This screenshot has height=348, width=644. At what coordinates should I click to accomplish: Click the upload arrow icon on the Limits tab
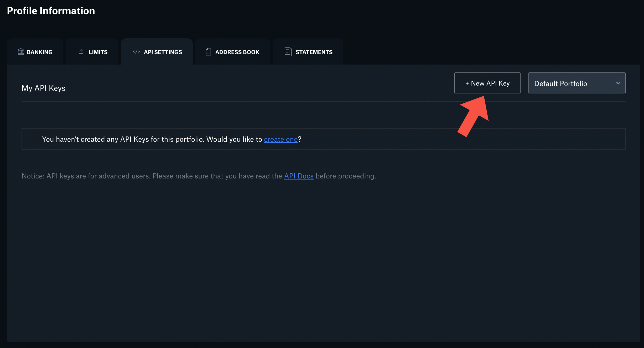[x=81, y=52]
